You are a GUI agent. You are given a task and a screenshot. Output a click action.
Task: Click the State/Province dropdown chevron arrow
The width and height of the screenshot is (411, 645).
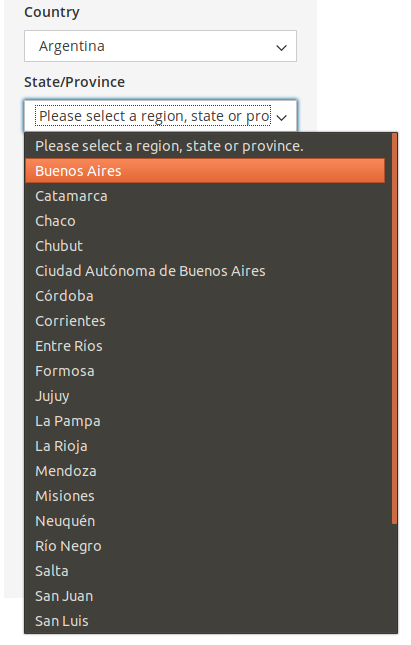[x=282, y=118]
